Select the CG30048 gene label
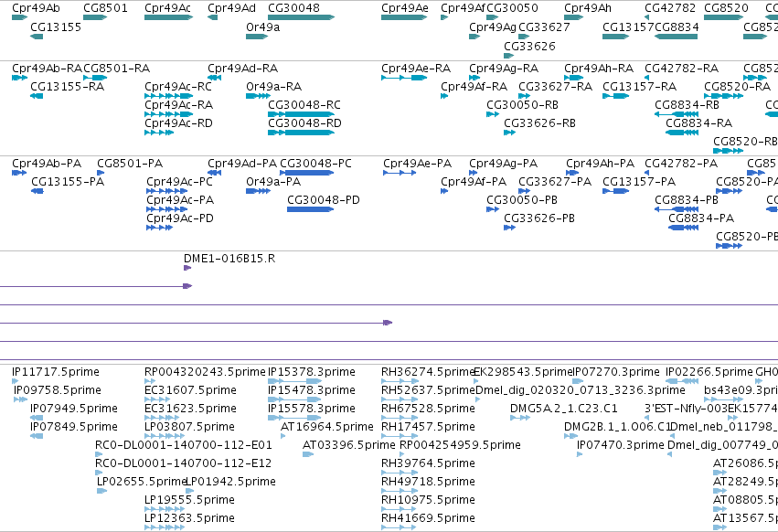Viewport: 778px width, 532px height. click(293, 8)
